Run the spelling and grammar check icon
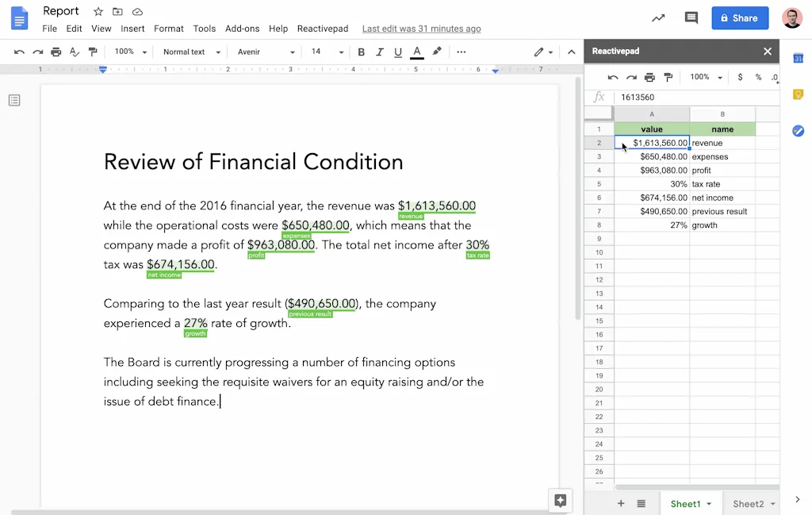812x515 pixels. (x=74, y=51)
